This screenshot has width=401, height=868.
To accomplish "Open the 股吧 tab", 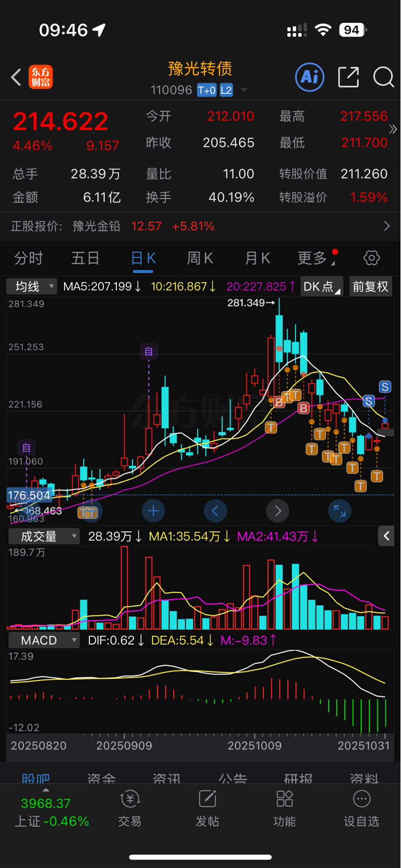I will coord(36,778).
